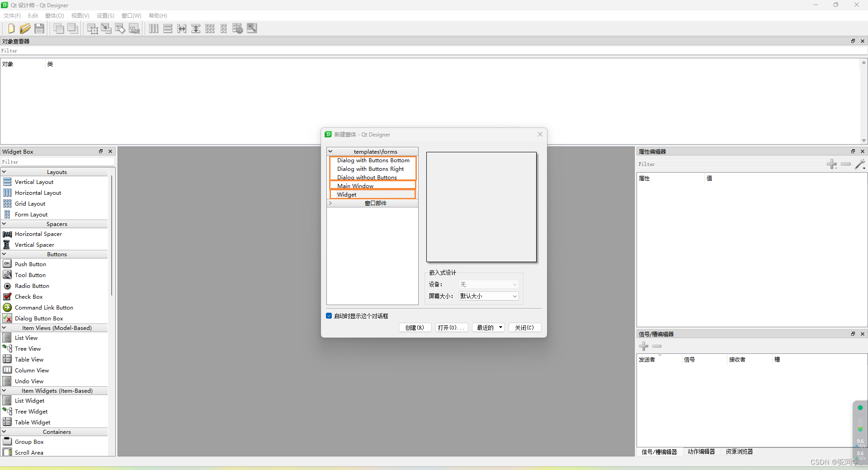Apply Lay Out in Form icon

(x=224, y=28)
